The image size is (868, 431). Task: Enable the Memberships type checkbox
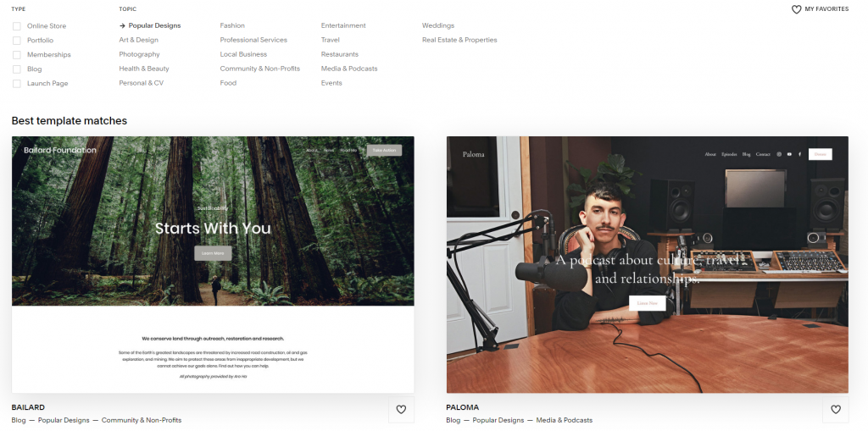click(x=17, y=55)
